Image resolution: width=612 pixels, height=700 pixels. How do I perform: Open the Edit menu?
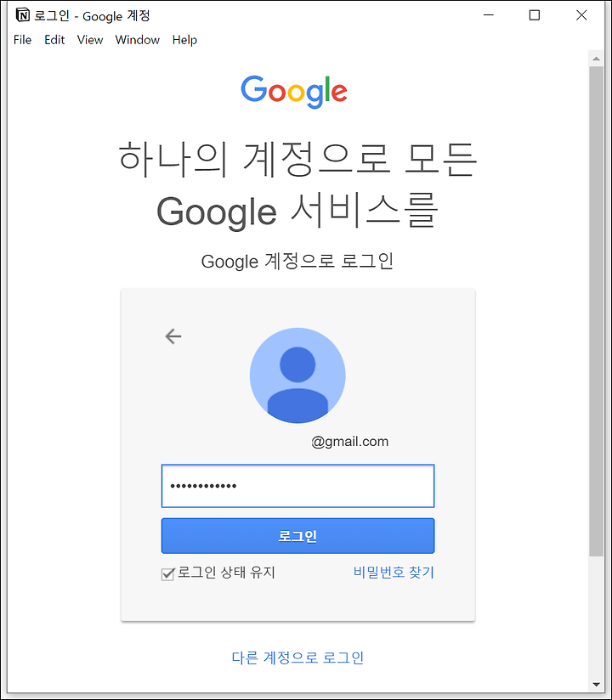click(x=54, y=40)
